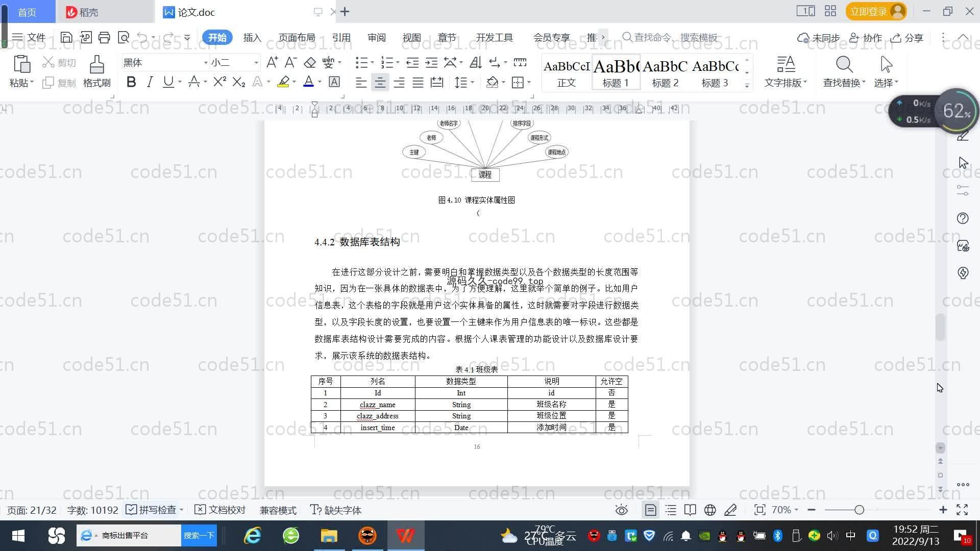Click the pen edit icon in right sidebar
This screenshot has height=551, width=980.
coord(963,136)
